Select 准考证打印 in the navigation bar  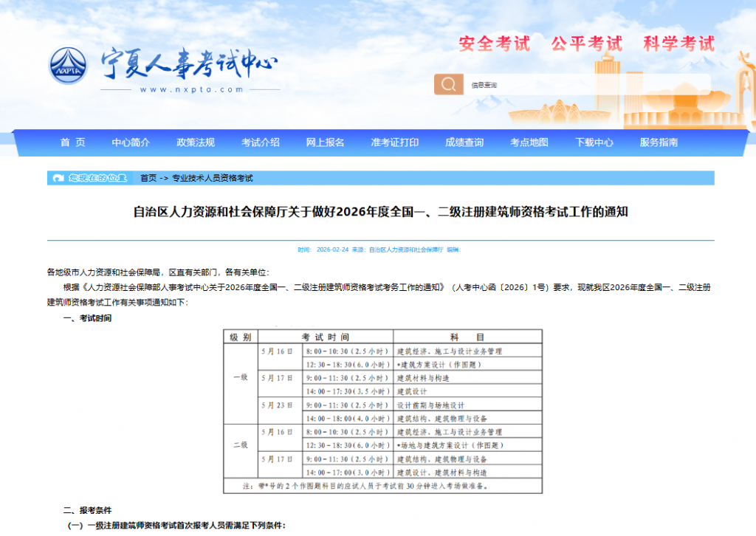(395, 142)
